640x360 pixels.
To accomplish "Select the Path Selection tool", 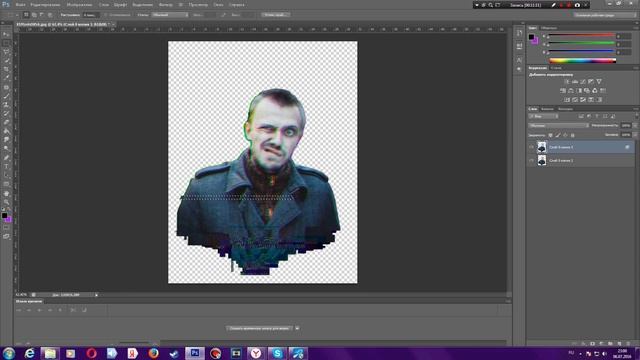I will [x=6, y=176].
